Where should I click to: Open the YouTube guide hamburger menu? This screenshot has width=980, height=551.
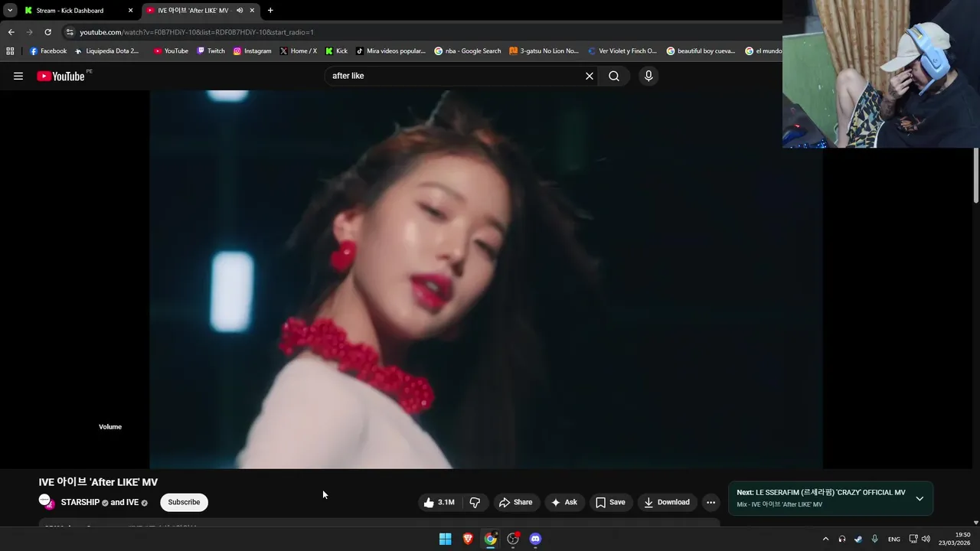(x=18, y=76)
